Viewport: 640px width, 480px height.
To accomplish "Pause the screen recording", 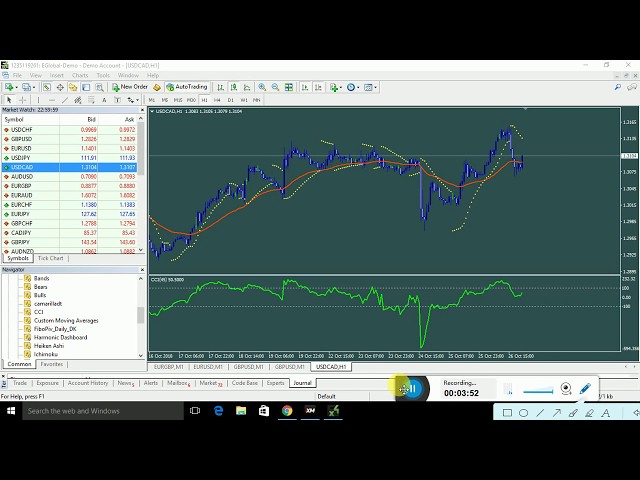I will click(409, 389).
